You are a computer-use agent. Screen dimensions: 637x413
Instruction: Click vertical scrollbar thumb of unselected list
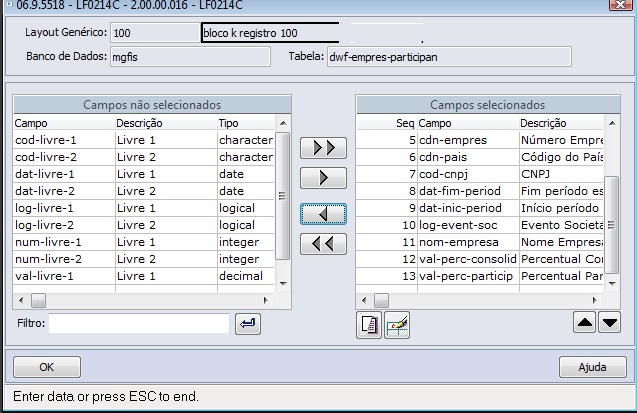coord(282,196)
